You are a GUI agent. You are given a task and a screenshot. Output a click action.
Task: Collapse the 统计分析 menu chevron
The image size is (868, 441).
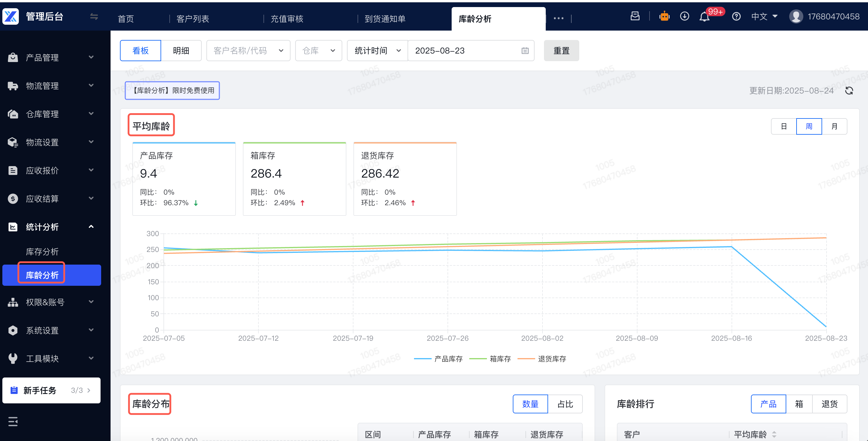[x=91, y=227]
